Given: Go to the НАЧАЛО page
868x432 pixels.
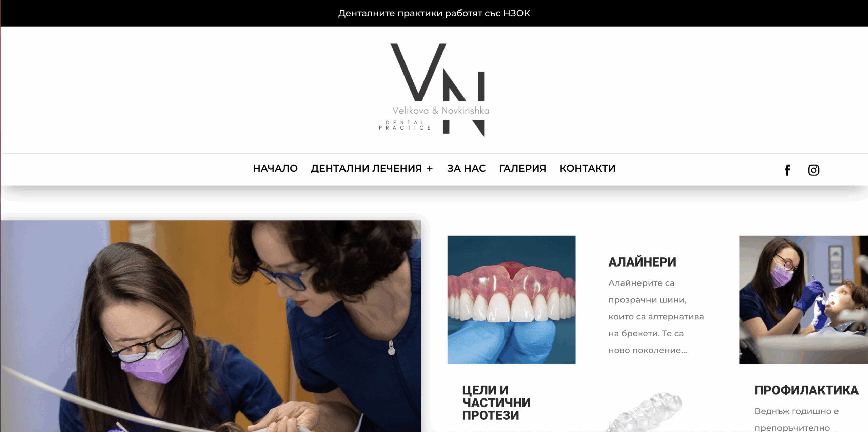Looking at the screenshot, I should pos(275,168).
